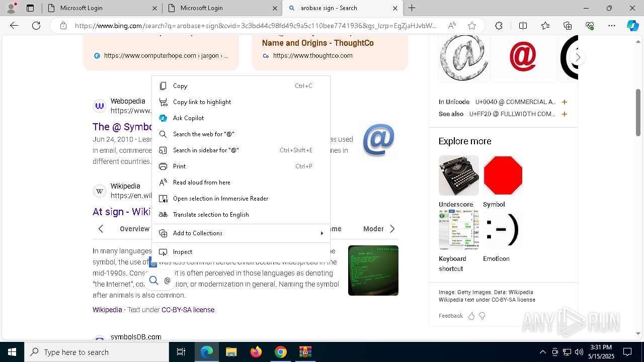Viewport: 644px width, 362px height.
Task: Click the page vertical scrollbar thumb
Action: (x=638, y=112)
